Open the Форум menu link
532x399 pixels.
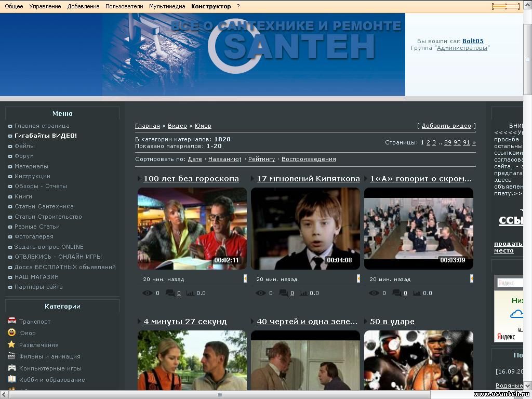pos(24,156)
